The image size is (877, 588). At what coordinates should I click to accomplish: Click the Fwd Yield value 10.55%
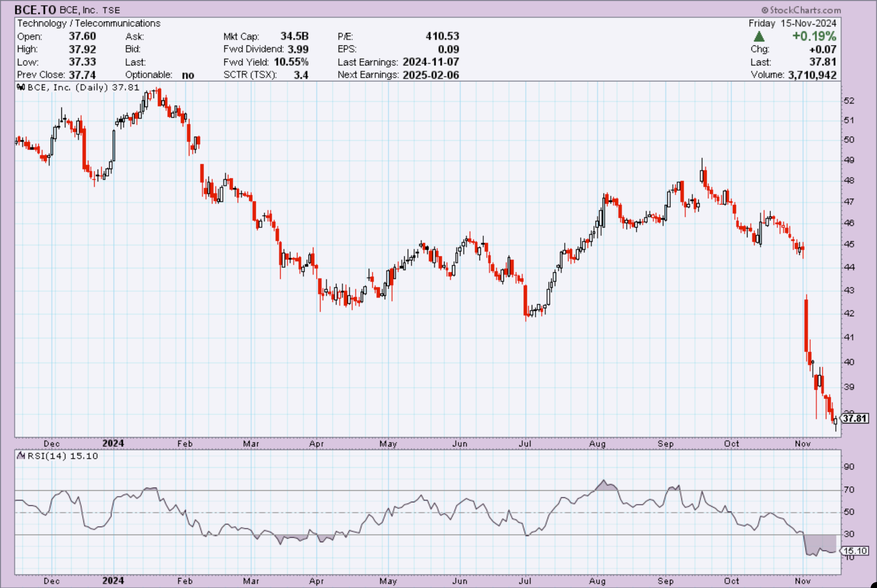[x=291, y=62]
